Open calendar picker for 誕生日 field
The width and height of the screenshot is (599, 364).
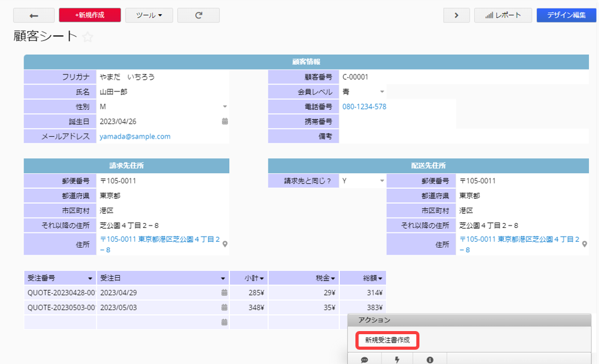[225, 122]
